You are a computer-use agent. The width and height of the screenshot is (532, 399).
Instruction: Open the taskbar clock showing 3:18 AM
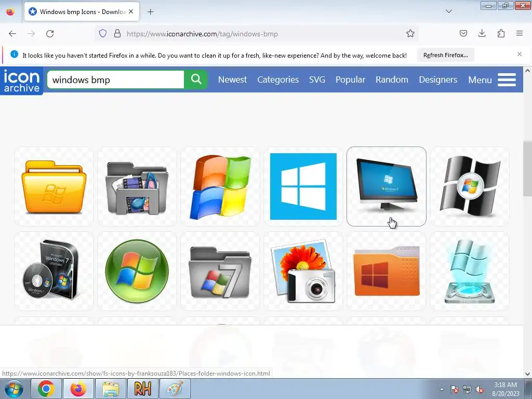point(506,389)
